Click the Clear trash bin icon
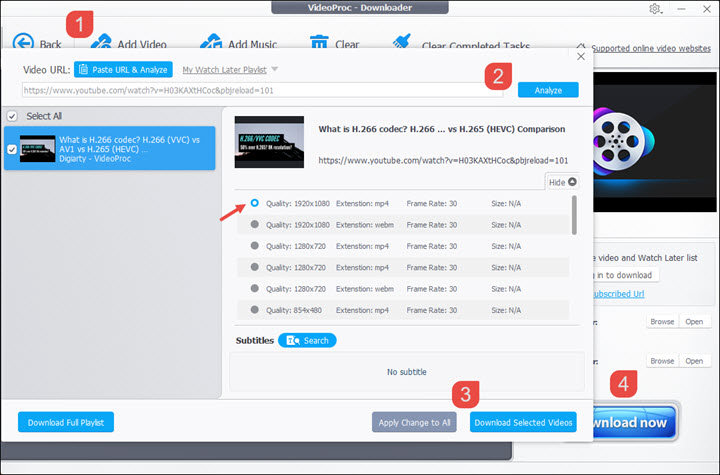This screenshot has height=475, width=720. 319,42
